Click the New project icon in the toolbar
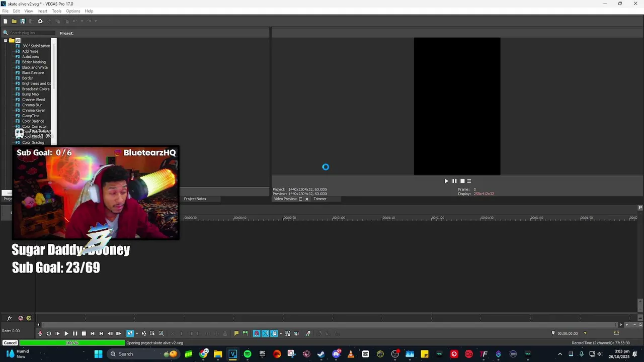 pyautogui.click(x=5, y=21)
